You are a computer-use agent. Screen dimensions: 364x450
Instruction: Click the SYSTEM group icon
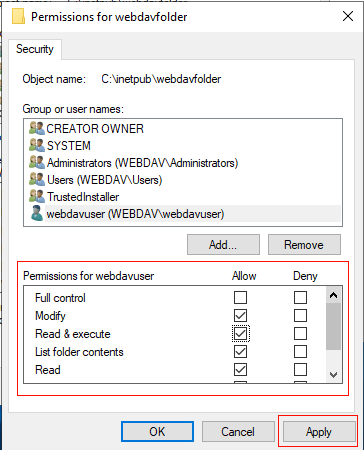click(37, 145)
